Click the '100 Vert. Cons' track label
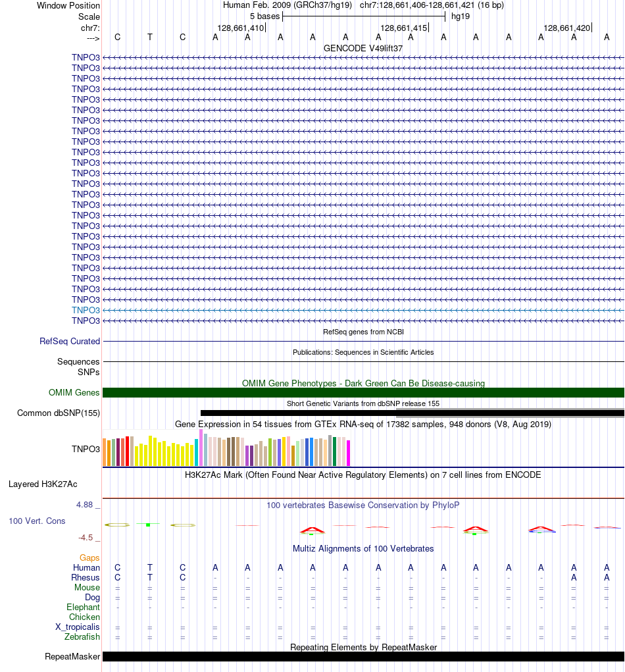 click(37, 521)
